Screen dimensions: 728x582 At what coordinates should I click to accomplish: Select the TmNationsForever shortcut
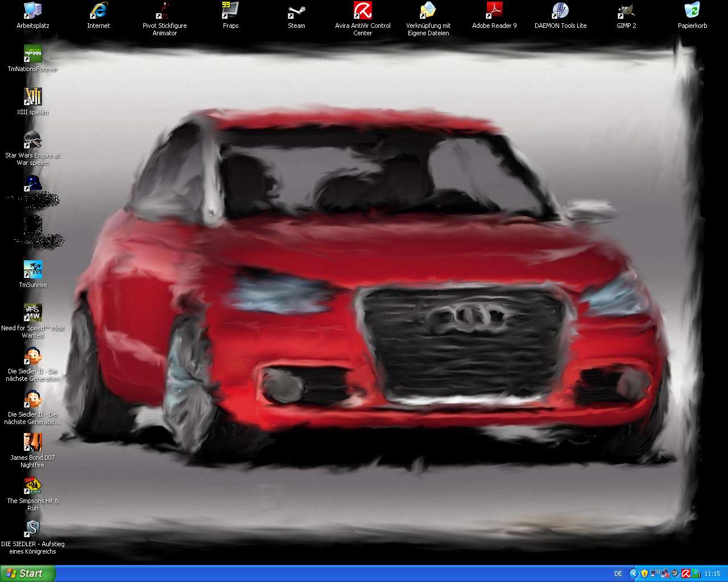click(32, 54)
